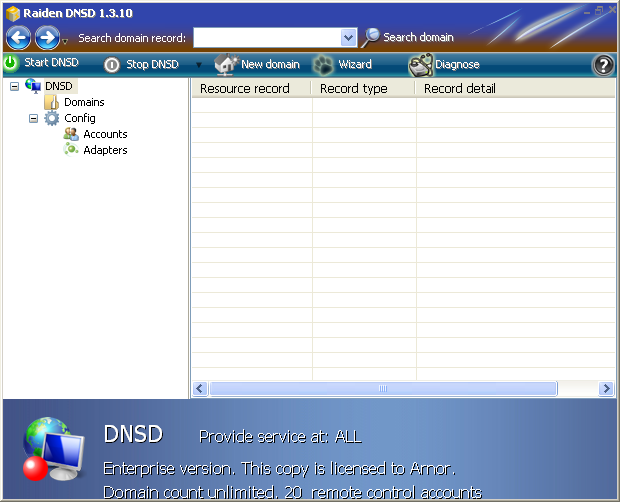This screenshot has width=620, height=502.
Task: Open Help via the question mark icon
Action: 603,65
